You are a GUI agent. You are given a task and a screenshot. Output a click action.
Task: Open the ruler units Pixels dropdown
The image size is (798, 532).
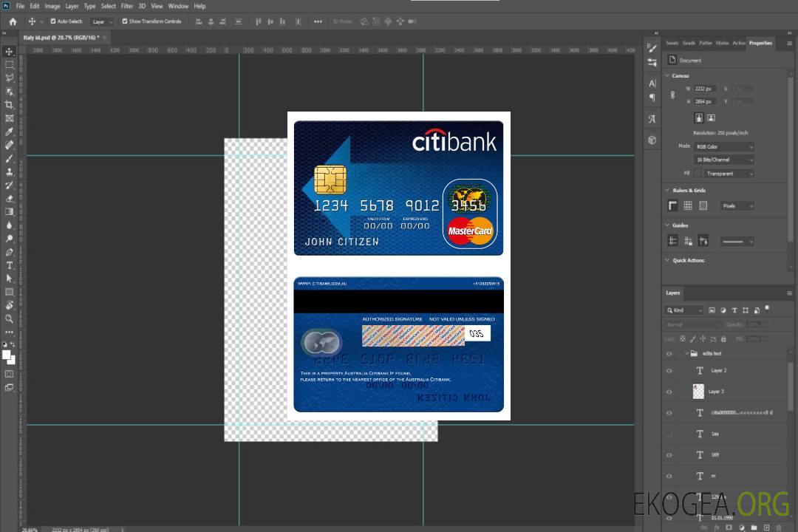[737, 205]
